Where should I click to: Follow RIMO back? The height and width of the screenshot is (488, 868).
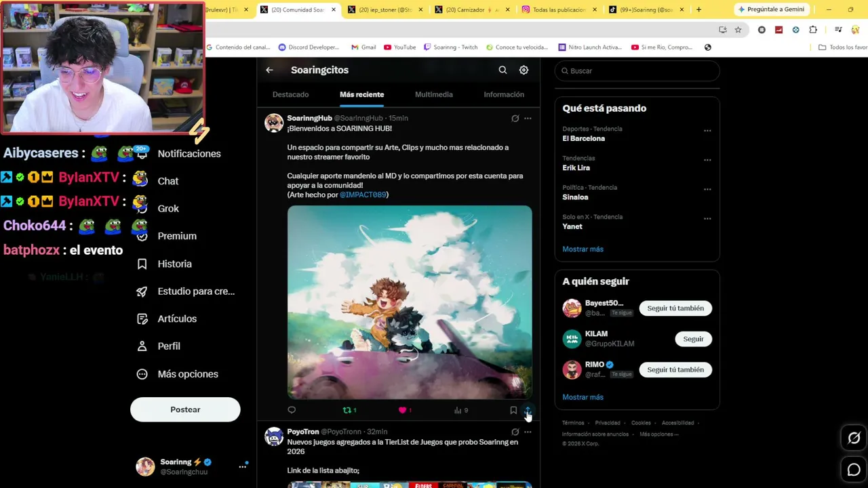[x=675, y=369]
